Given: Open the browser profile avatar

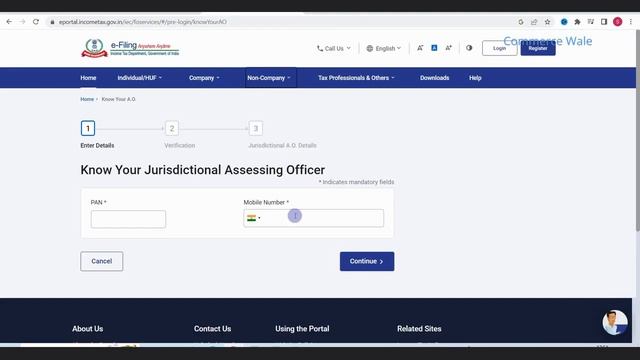Looking at the screenshot, I should click(618, 22).
